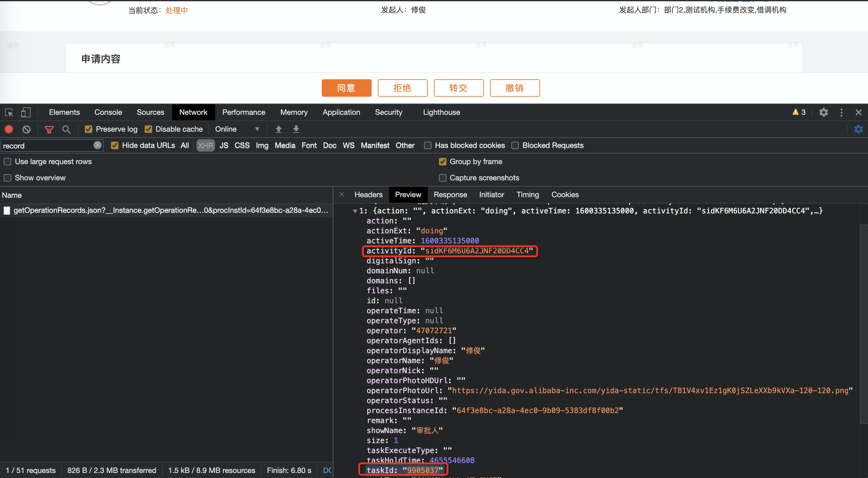Collapse the item 1 object tree
This screenshot has height=478, width=868.
click(355, 211)
